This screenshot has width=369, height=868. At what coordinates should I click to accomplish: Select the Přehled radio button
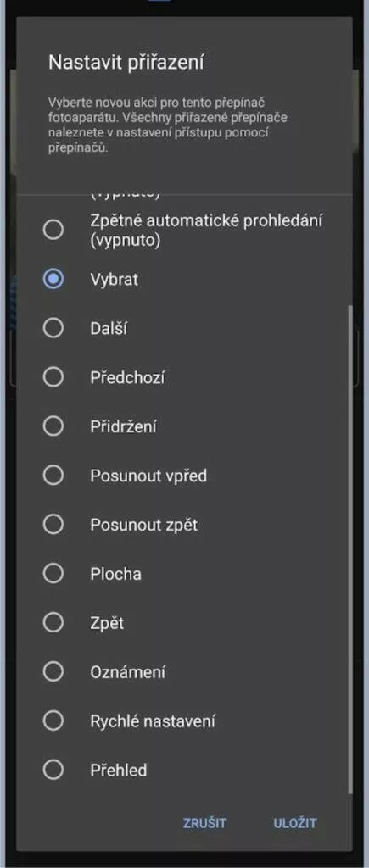pyautogui.click(x=53, y=770)
